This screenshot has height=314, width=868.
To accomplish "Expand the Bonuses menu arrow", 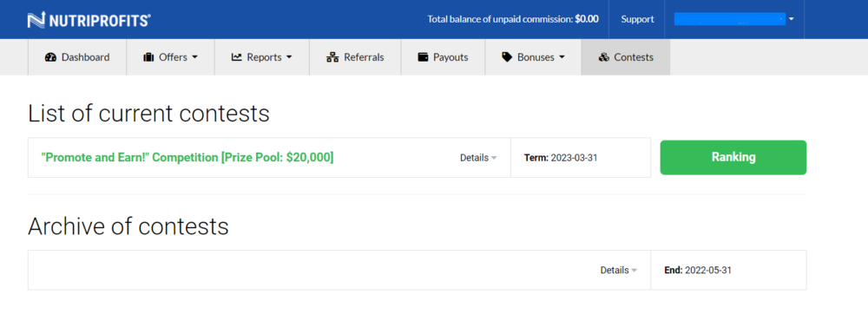I will 562,57.
